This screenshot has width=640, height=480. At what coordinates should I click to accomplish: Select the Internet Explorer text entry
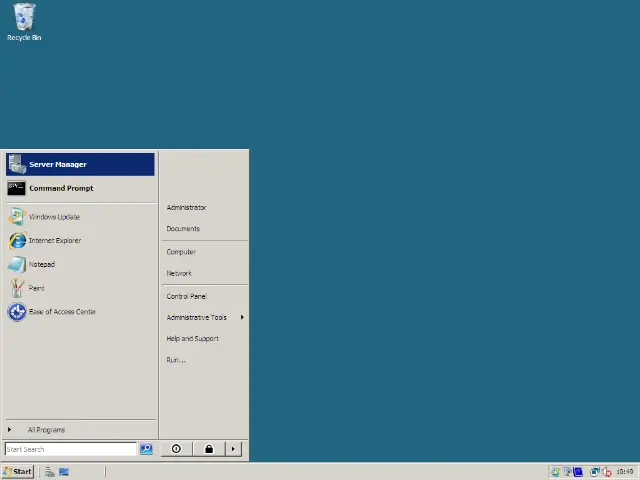(x=55, y=240)
